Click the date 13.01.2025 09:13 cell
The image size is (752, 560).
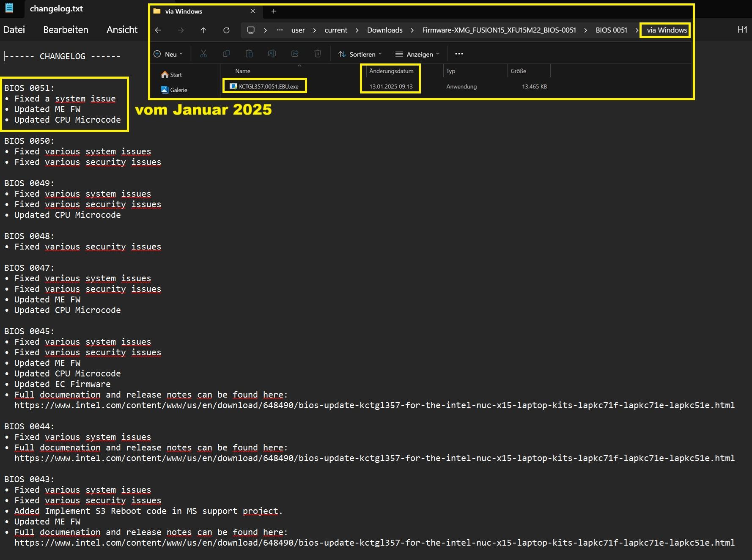[391, 86]
